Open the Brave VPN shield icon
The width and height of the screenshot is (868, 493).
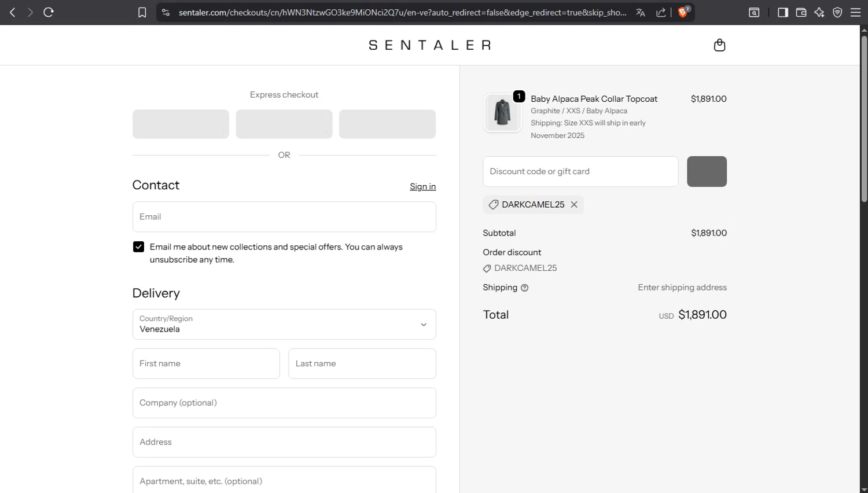(x=837, y=12)
